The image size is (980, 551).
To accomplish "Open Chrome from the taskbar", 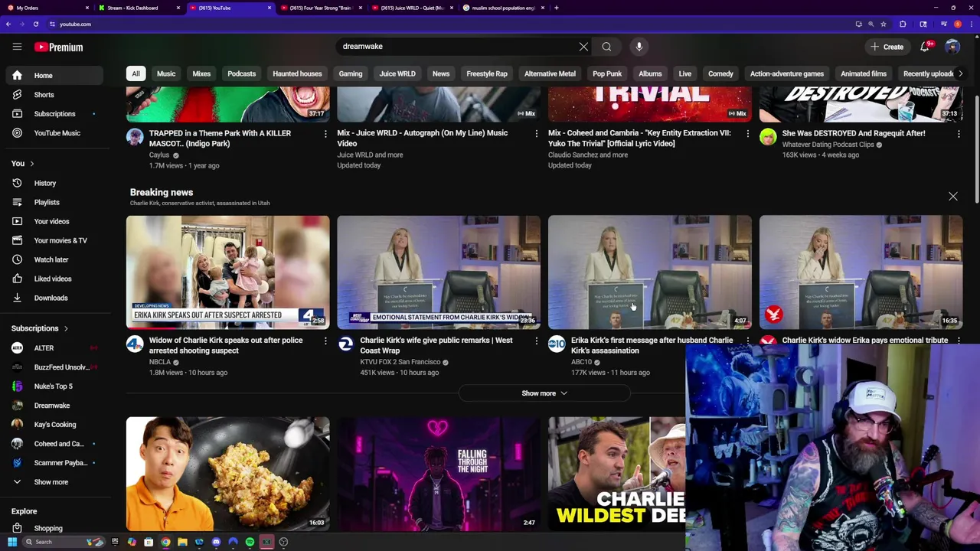I will point(165,542).
